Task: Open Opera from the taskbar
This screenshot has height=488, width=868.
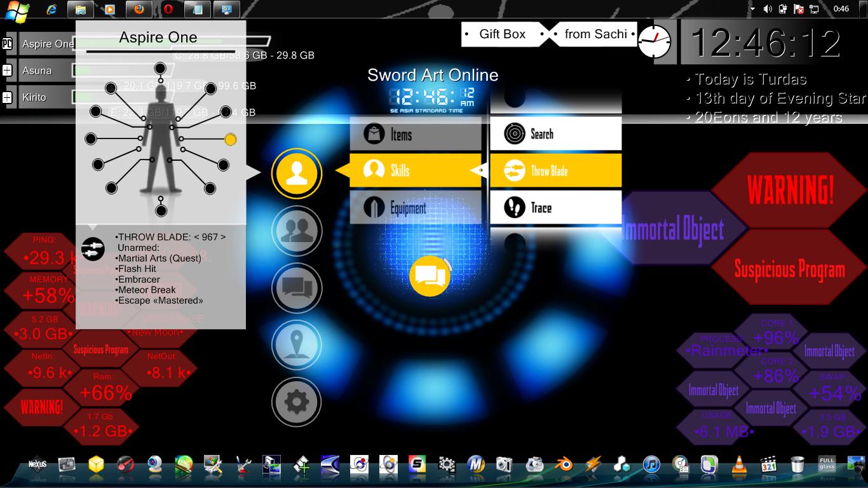Action: (168, 10)
